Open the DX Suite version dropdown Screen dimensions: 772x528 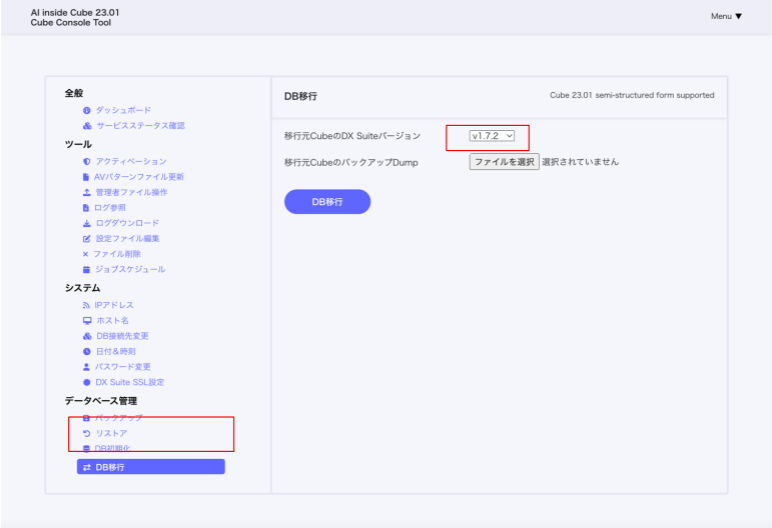click(x=492, y=136)
